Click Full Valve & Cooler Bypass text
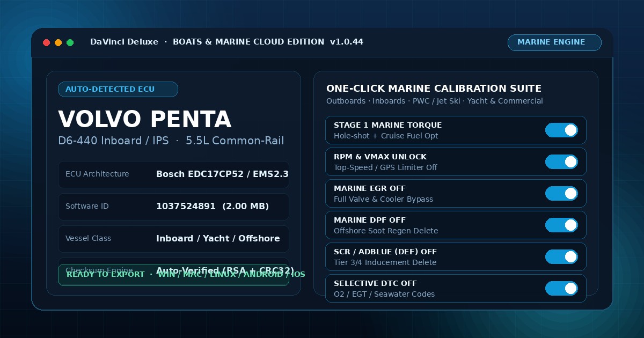The width and height of the screenshot is (644, 338). (383, 199)
